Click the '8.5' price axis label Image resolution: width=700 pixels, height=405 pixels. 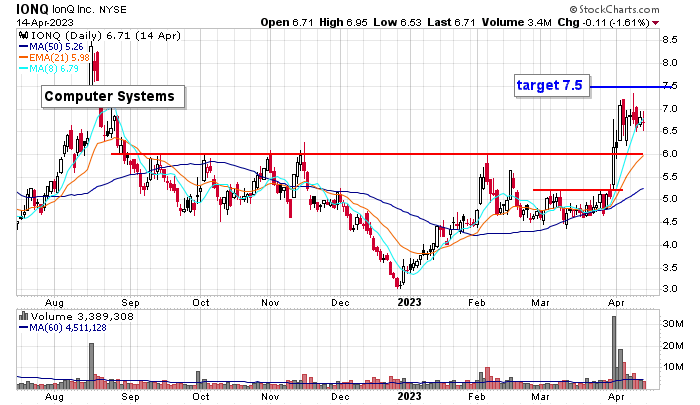670,40
